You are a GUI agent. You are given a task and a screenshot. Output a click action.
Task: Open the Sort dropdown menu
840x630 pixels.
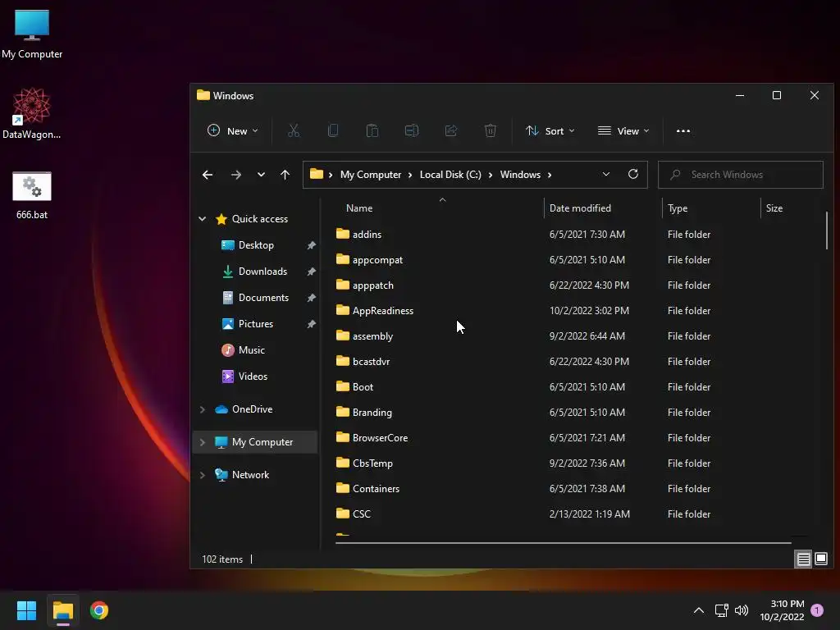550,130
